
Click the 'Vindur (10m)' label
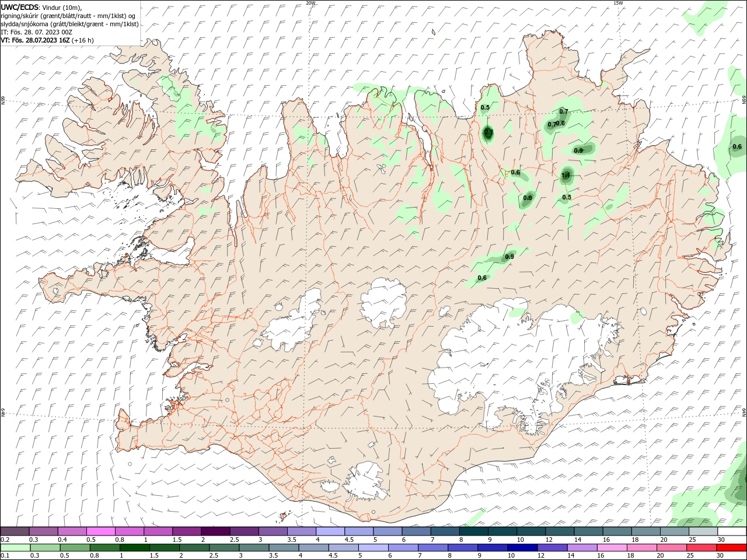(62, 7)
